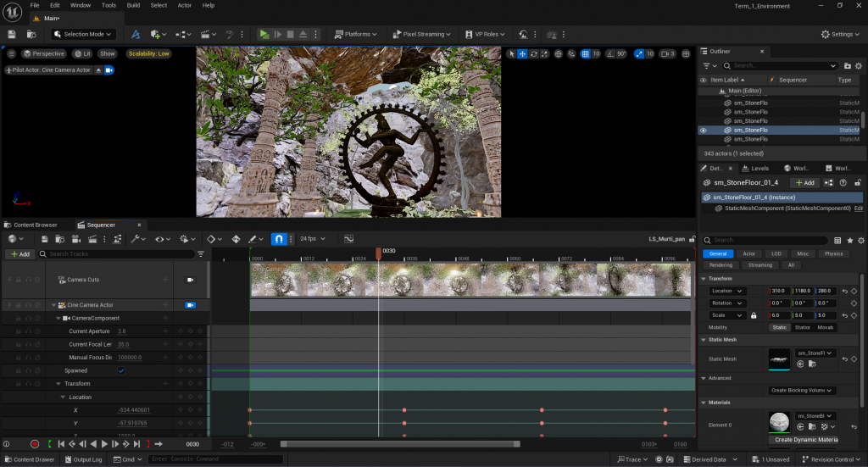Set Mobility to Static

point(780,327)
